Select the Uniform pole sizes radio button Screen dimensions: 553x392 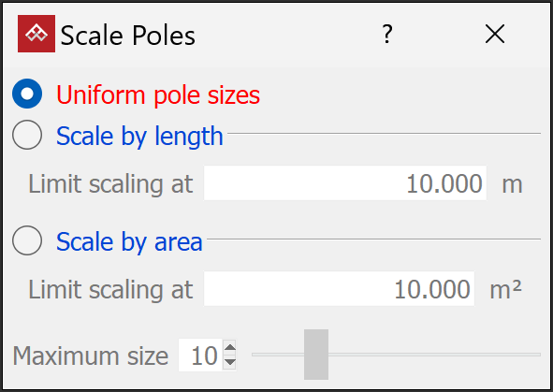point(27,94)
